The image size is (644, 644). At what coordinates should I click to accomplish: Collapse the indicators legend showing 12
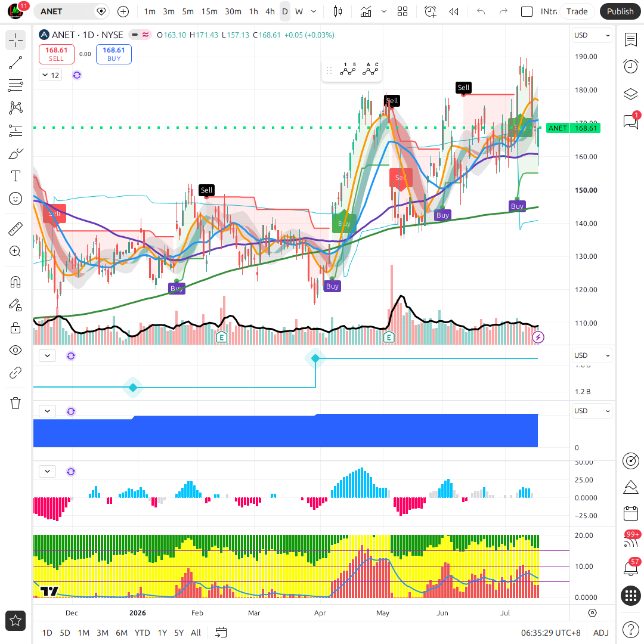click(x=51, y=75)
